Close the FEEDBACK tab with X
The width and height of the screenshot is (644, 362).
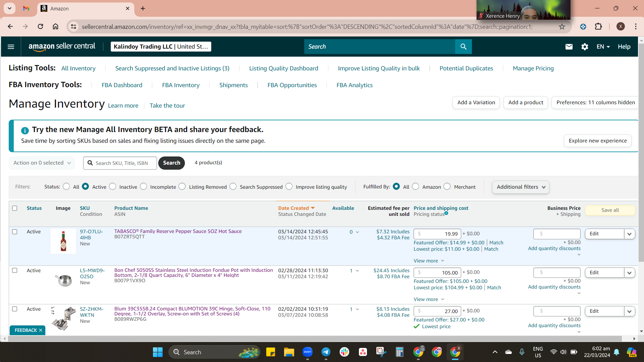[41, 330]
